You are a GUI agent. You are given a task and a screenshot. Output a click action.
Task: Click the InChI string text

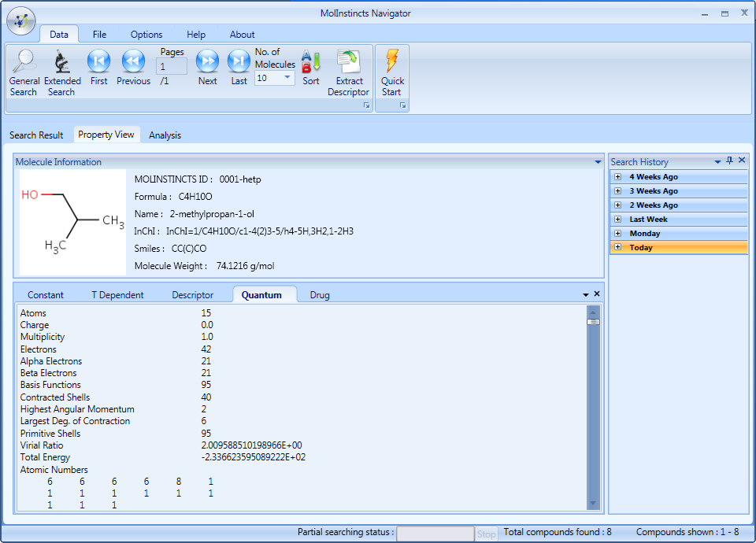pyautogui.click(x=259, y=231)
